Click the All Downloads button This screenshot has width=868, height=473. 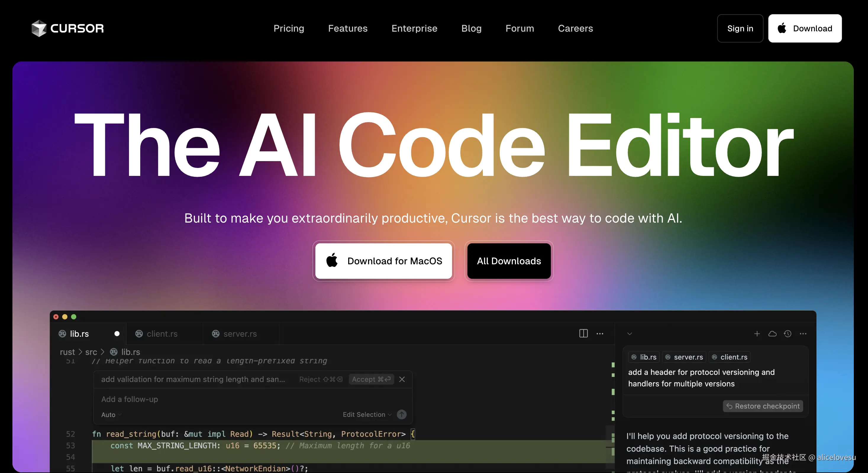[x=509, y=260]
